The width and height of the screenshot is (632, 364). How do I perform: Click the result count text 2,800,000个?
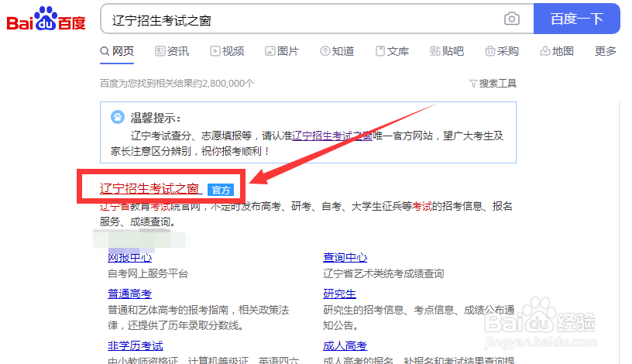click(x=228, y=84)
